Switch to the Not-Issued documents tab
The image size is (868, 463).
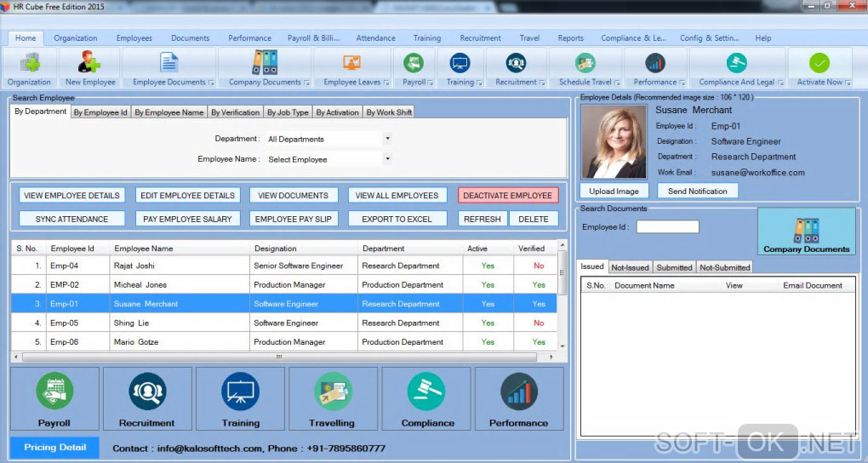630,267
